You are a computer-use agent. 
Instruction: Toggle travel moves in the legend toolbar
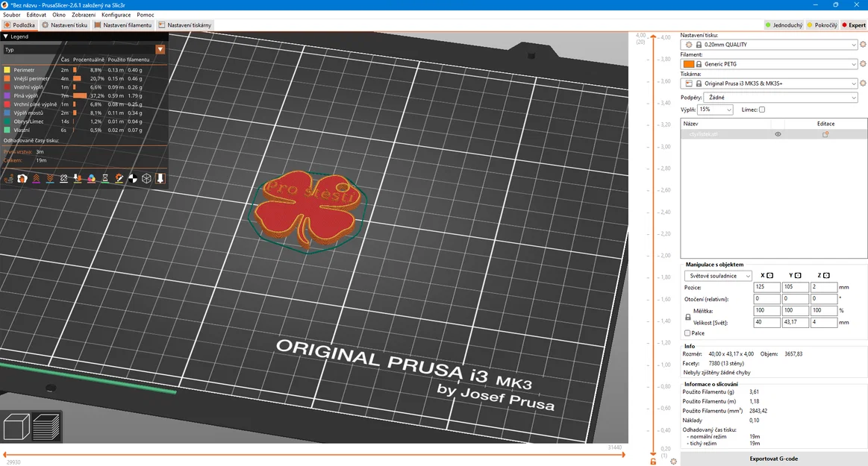click(x=7, y=178)
